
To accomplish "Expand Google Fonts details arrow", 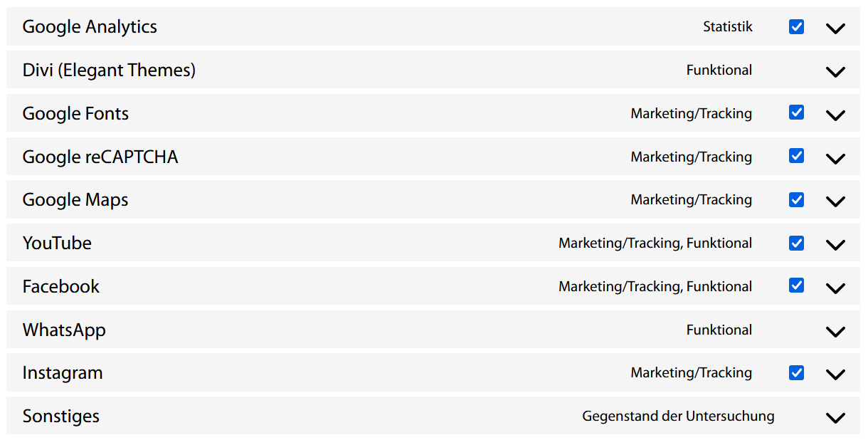I will click(835, 115).
